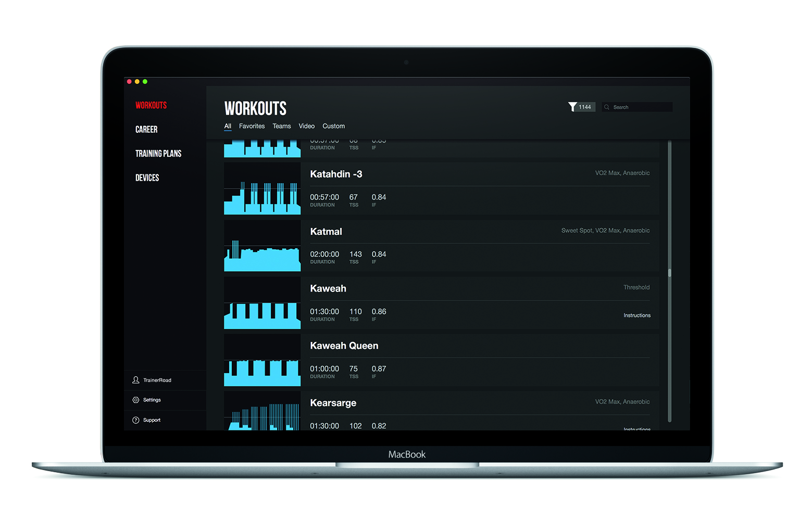Click the green maximize window button
Screen dimensions: 812x507
145,82
